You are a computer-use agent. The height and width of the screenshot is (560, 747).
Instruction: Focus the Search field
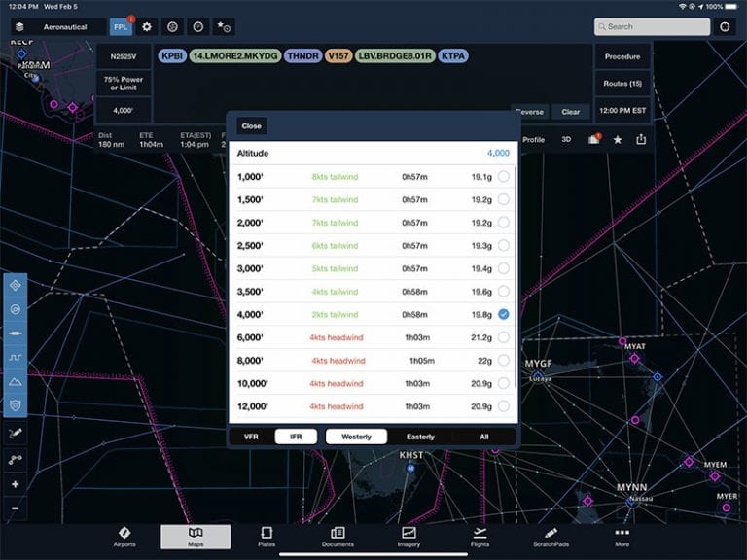652,26
